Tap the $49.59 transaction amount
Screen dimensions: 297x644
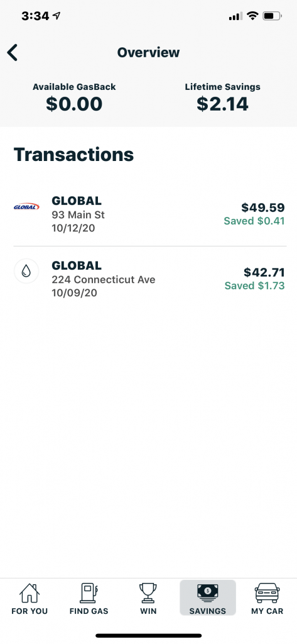(263, 208)
